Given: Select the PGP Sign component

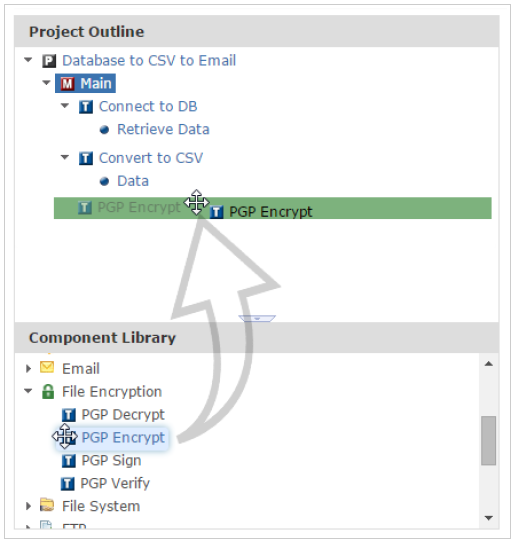Looking at the screenshot, I should click(x=111, y=461).
